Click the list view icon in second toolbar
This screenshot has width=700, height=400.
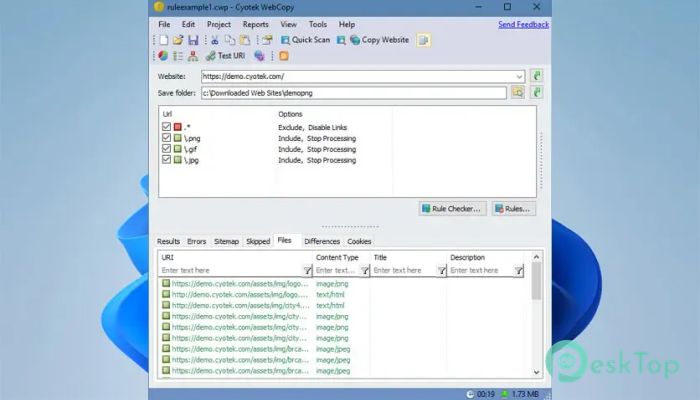point(178,56)
